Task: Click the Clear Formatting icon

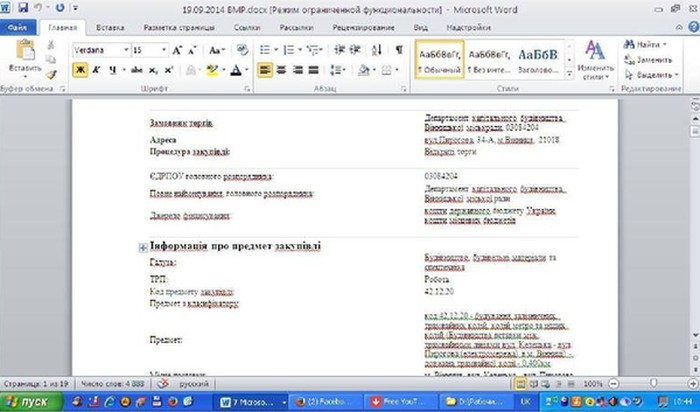Action: 242,50
